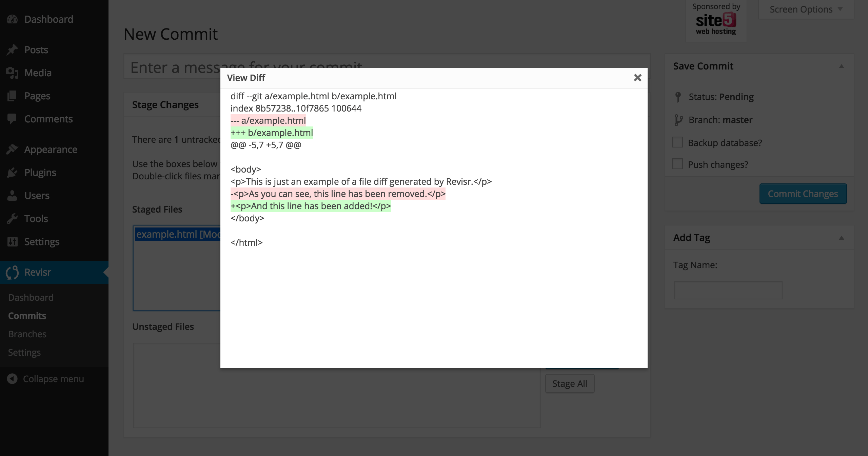Viewport: 868px width, 456px height.
Task: Enable the Backup database checkbox
Action: pyautogui.click(x=677, y=142)
